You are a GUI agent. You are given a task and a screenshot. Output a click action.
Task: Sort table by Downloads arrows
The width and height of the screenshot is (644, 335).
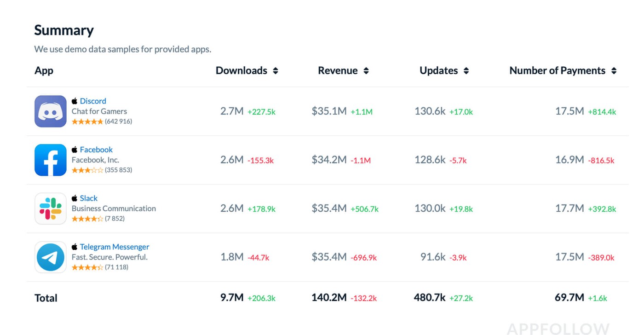[276, 71]
